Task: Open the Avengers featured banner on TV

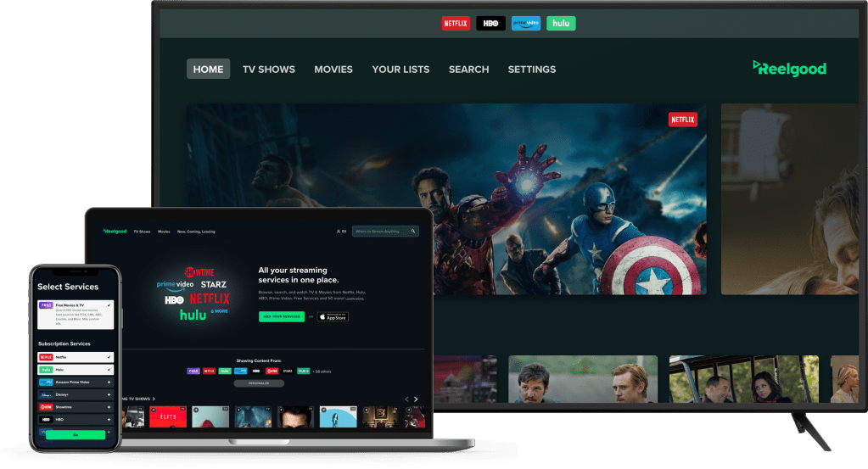Action: tap(446, 199)
